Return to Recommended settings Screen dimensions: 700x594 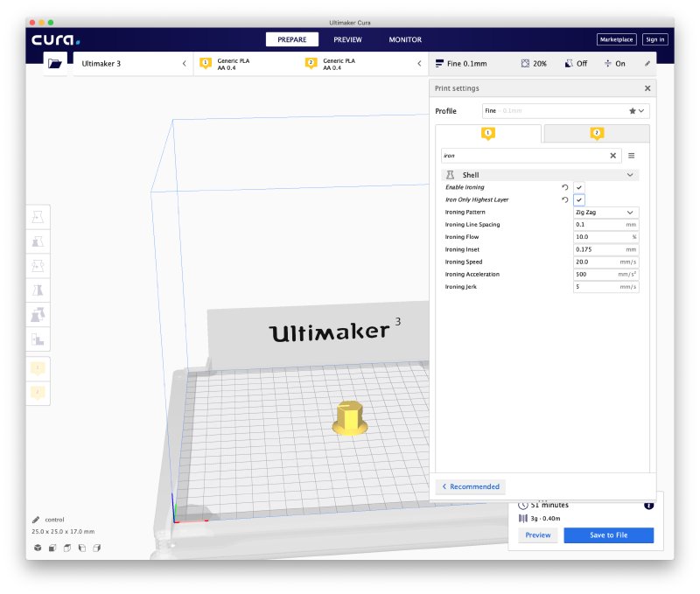pyautogui.click(x=471, y=486)
